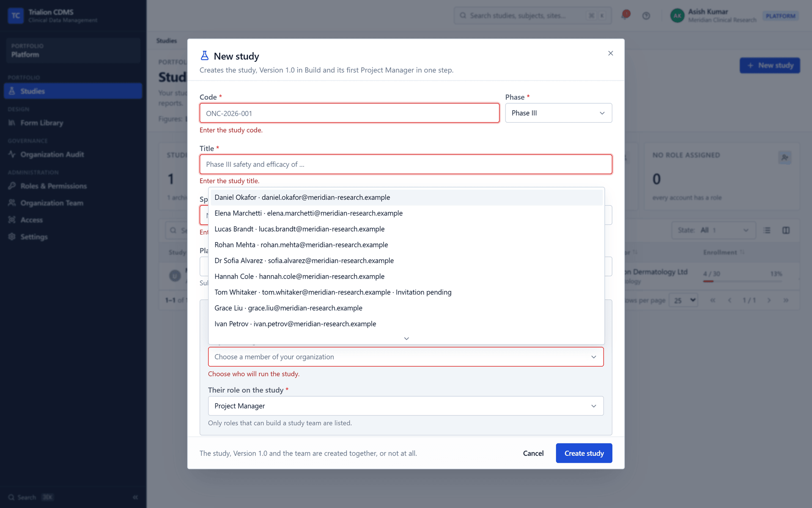
Task: Select Hannah Cole from the list
Action: 406,276
